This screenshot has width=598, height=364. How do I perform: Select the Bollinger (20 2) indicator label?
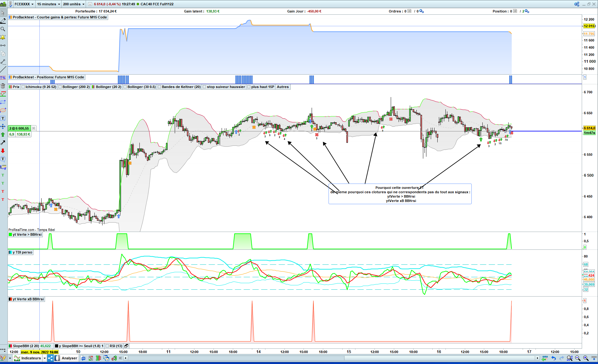coord(106,87)
